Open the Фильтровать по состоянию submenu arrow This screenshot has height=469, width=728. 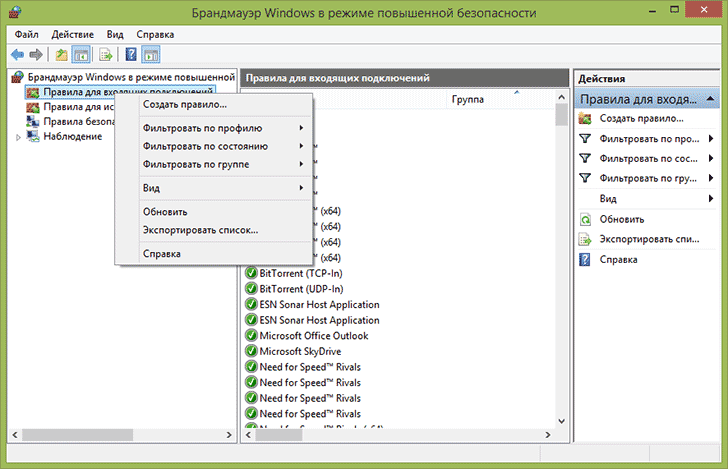pyautogui.click(x=301, y=146)
